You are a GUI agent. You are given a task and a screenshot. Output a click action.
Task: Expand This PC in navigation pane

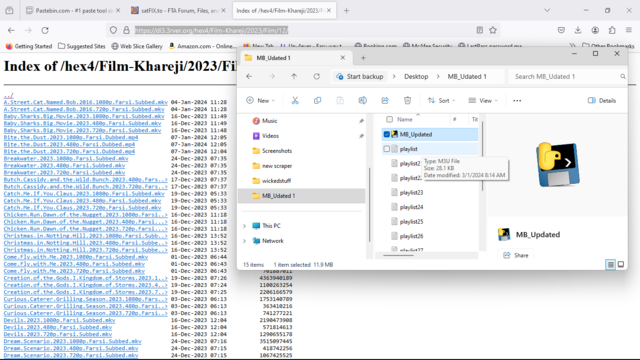[244, 226]
